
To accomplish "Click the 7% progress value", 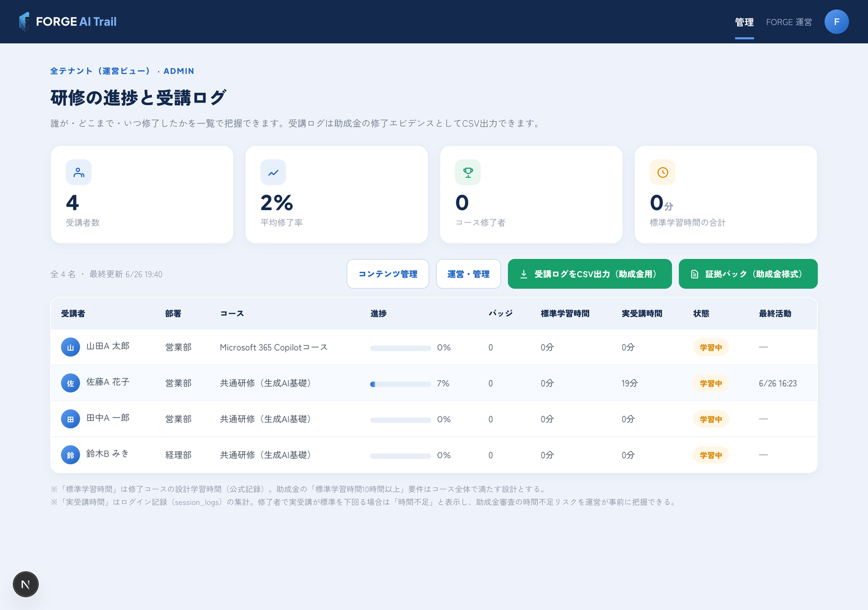I will pyautogui.click(x=443, y=383).
